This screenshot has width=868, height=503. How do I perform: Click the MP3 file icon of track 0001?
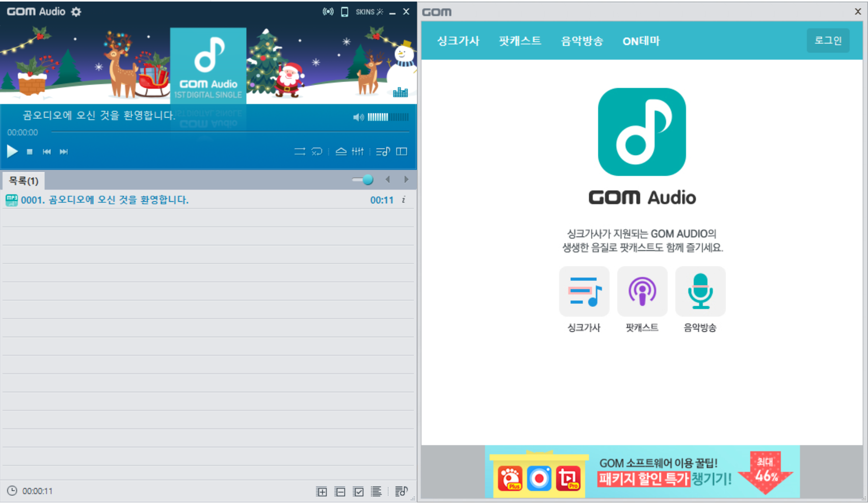click(x=11, y=200)
